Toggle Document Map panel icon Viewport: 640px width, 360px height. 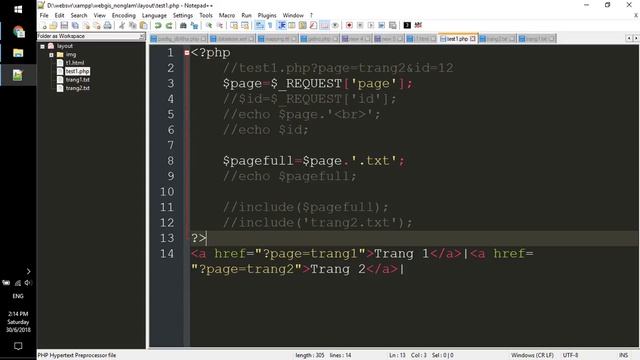click(302, 26)
